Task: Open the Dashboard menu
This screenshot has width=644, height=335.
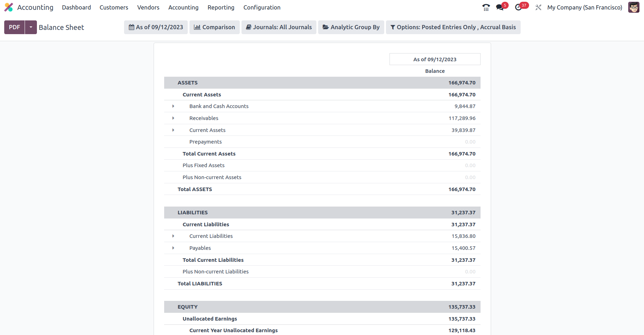Action: pos(76,7)
